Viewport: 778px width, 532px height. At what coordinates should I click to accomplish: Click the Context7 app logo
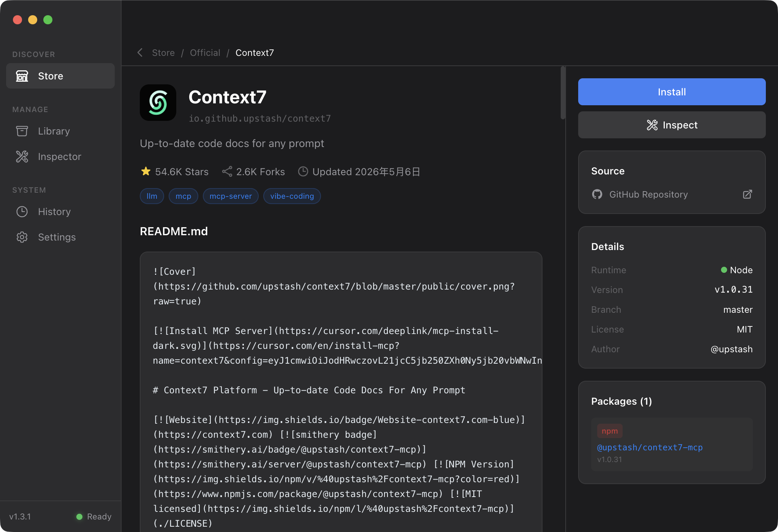(158, 103)
